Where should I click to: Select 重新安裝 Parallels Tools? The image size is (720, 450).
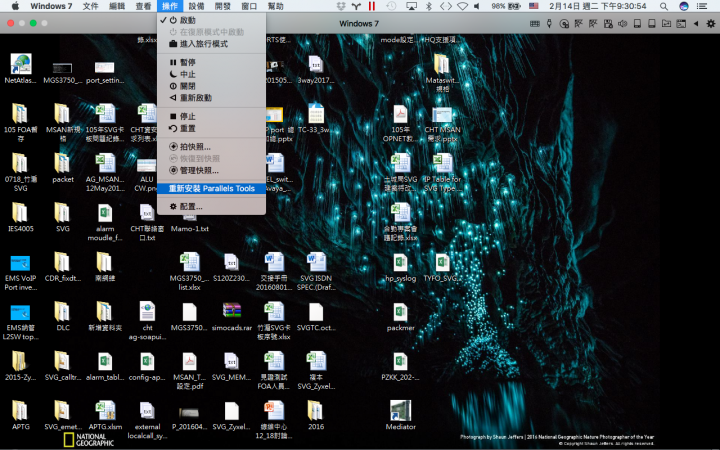211,189
